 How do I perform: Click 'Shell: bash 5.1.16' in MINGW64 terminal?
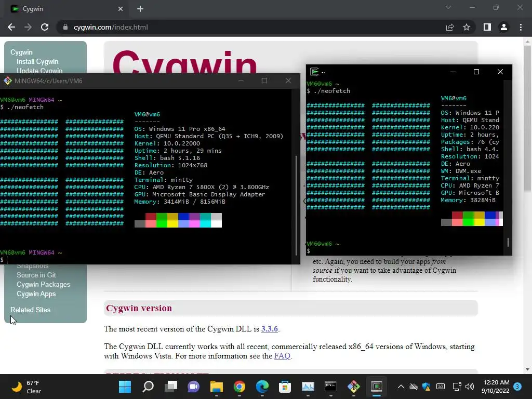pos(167,158)
